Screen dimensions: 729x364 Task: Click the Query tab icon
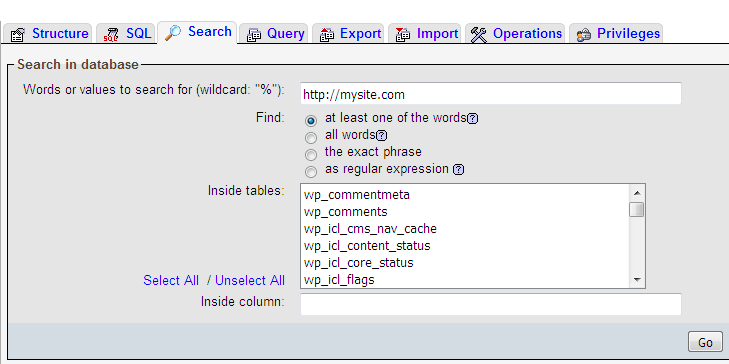click(x=254, y=35)
